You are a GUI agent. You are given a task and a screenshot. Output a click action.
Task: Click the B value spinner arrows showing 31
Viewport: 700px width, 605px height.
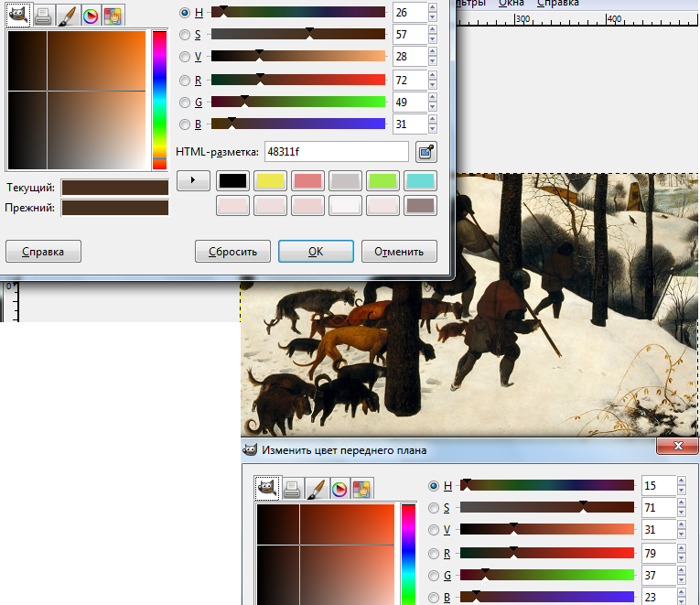432,124
